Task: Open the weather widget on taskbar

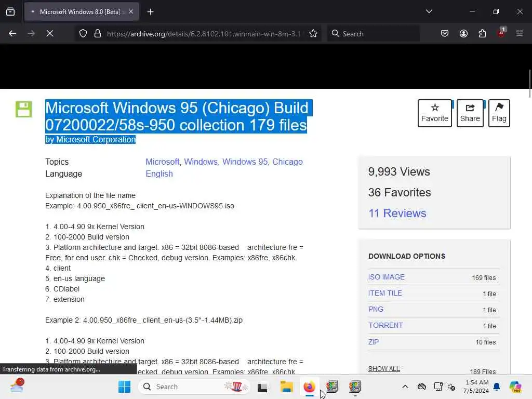Action: click(x=16, y=386)
